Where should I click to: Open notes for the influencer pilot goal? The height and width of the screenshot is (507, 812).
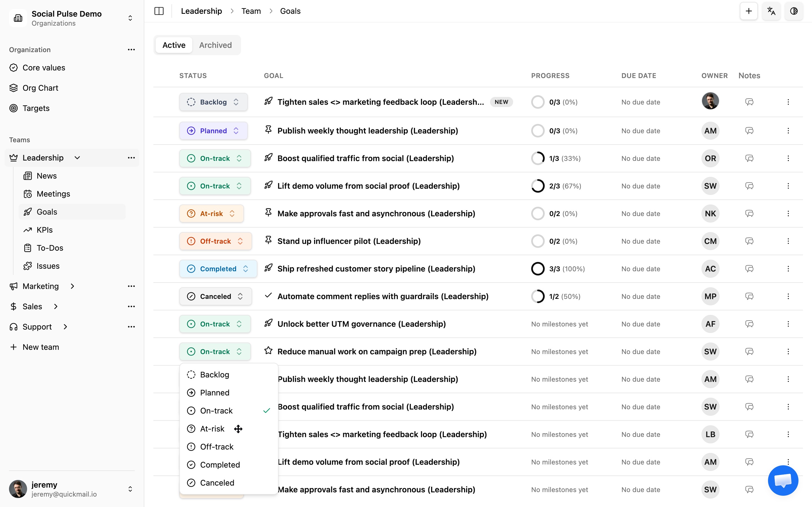[x=749, y=241]
